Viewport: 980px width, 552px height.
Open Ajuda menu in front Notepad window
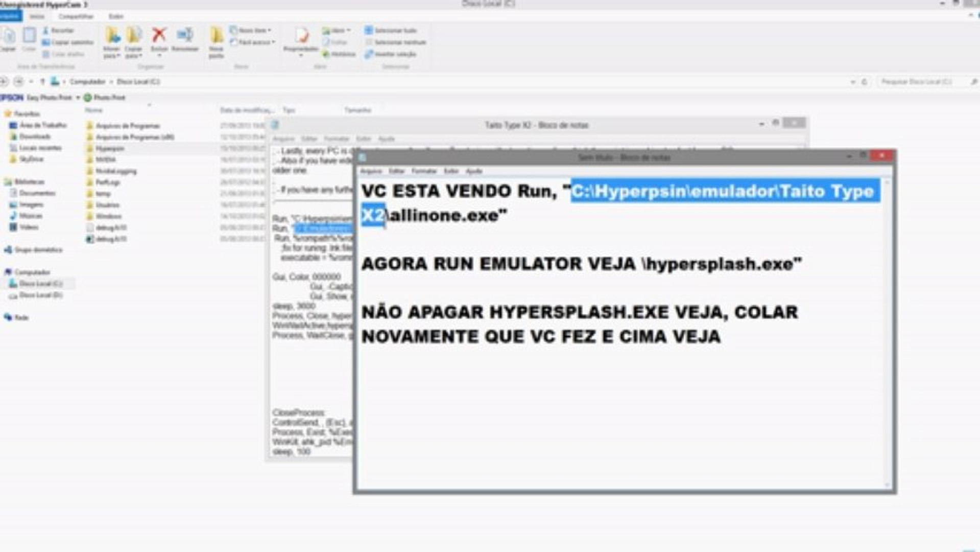click(474, 171)
